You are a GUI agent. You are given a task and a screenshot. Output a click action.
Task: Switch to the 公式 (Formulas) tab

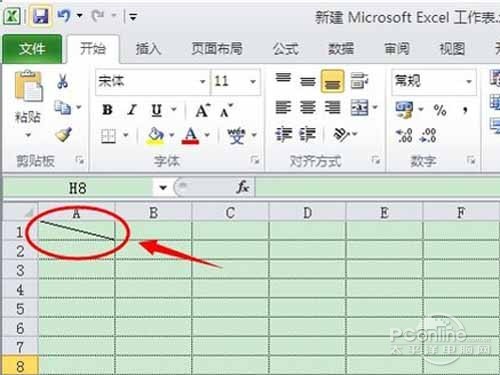coord(286,49)
